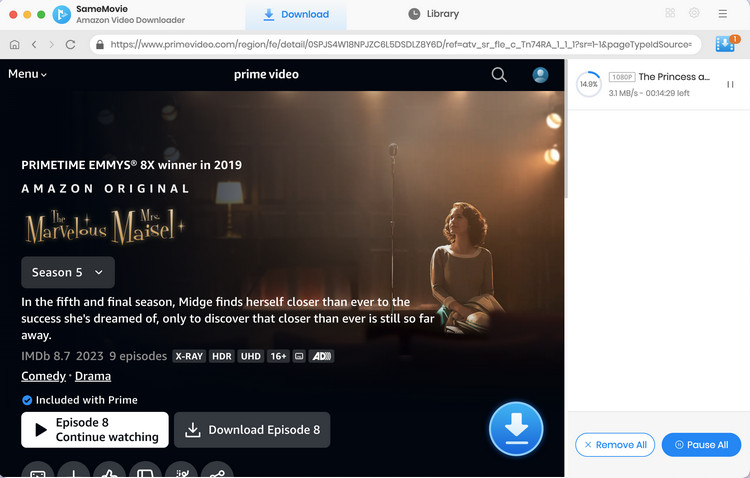Image resolution: width=750 pixels, height=478 pixels.
Task: Open the Library tab
Action: pos(433,14)
